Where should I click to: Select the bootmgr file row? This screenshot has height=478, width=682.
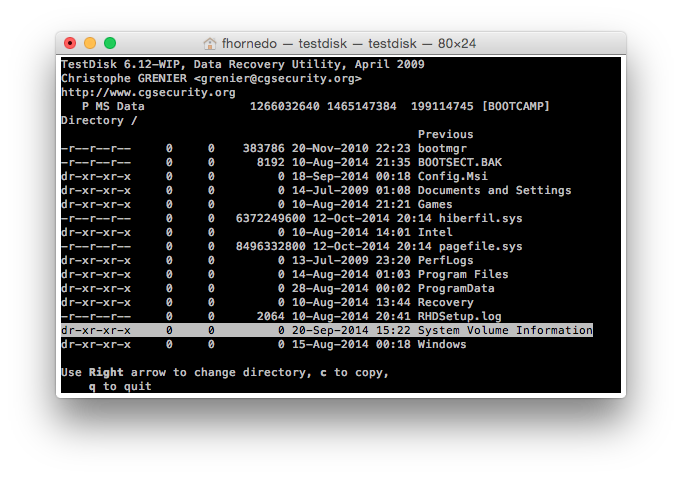point(264,148)
